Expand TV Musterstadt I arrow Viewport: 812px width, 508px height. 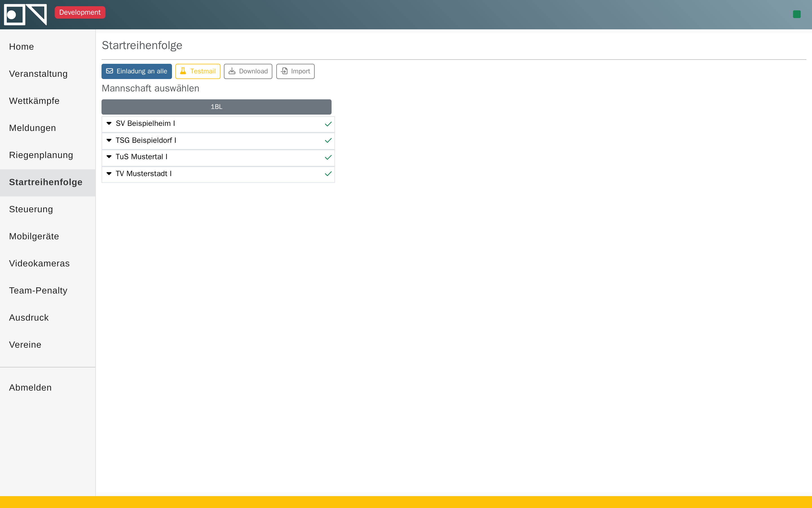pos(109,173)
